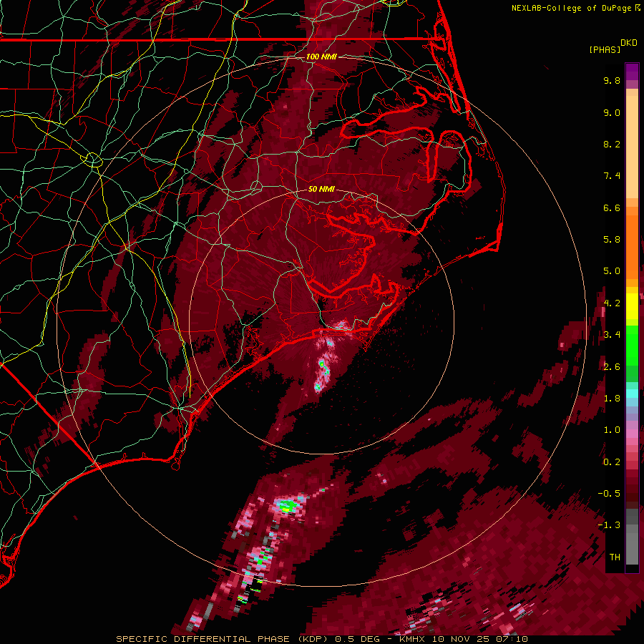Click the 1.0 value on the color scale
Screen dimensions: 644x644
[612, 429]
